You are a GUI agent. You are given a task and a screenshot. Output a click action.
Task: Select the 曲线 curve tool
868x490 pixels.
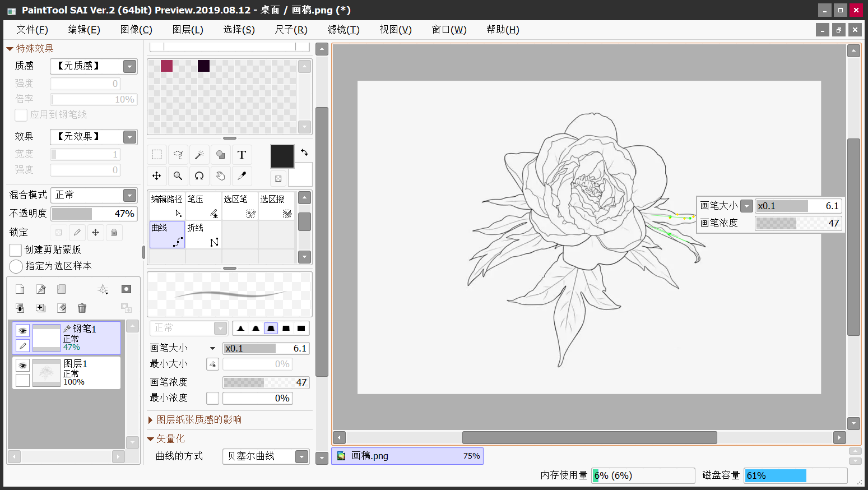pos(167,234)
